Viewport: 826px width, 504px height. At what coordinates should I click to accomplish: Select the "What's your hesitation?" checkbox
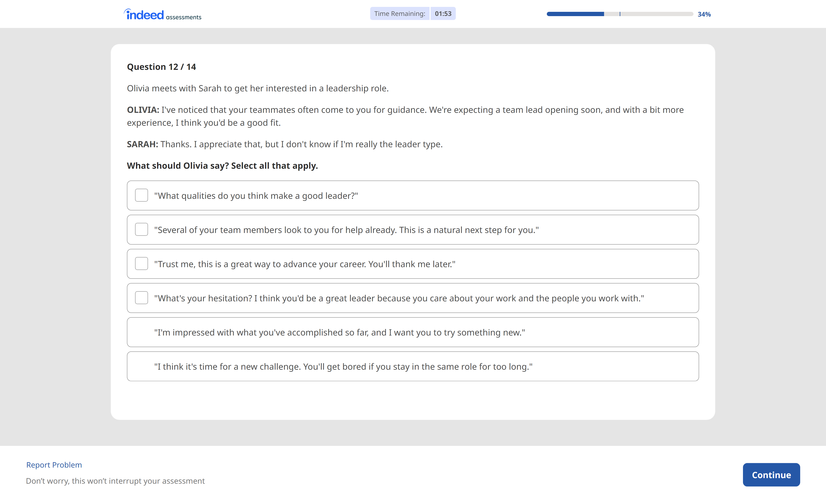[x=142, y=298]
